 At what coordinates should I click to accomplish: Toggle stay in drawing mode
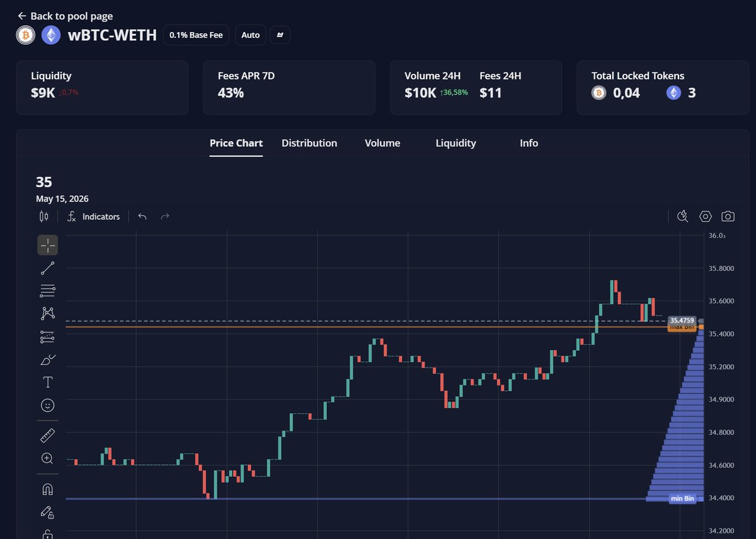(x=48, y=513)
